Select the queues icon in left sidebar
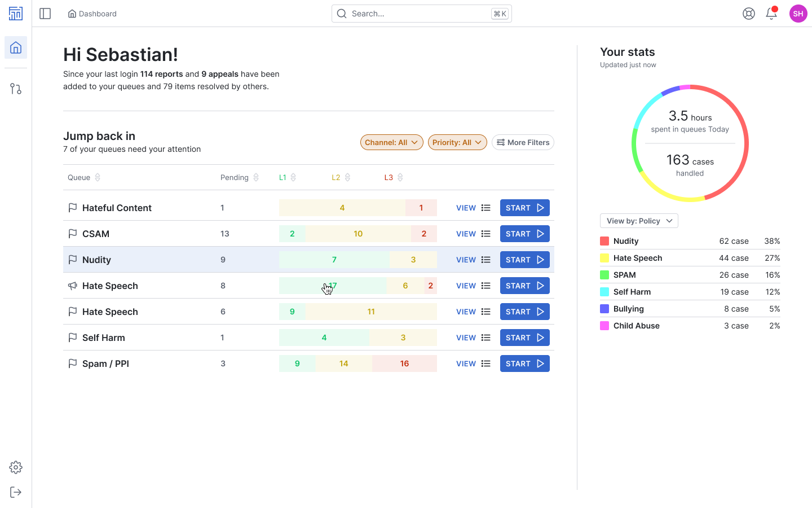Screen dimensions: 812x508 click(15, 89)
